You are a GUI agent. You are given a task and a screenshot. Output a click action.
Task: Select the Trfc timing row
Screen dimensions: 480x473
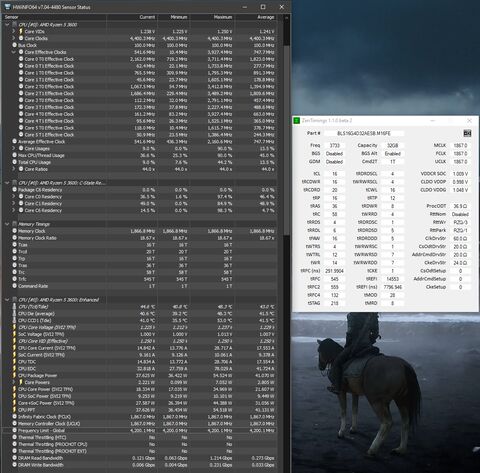click(139, 279)
